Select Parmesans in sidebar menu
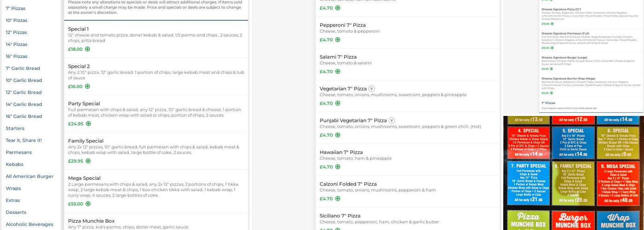This screenshot has height=230, width=644. [x=19, y=152]
